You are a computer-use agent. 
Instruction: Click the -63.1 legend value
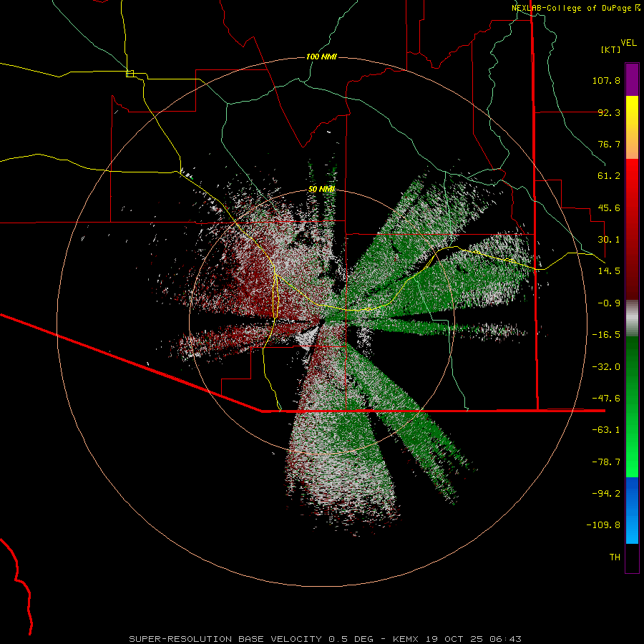pos(606,430)
